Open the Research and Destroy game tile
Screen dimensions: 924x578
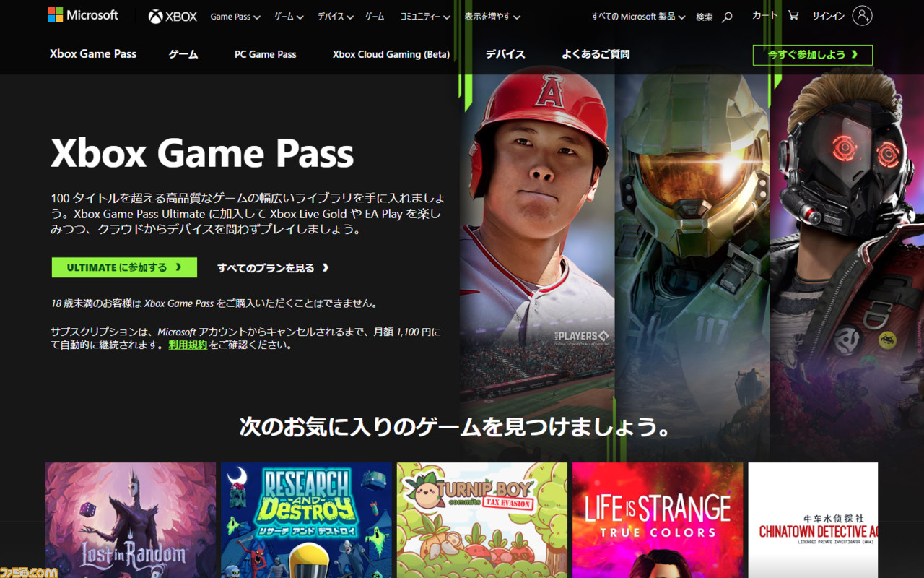[306, 520]
